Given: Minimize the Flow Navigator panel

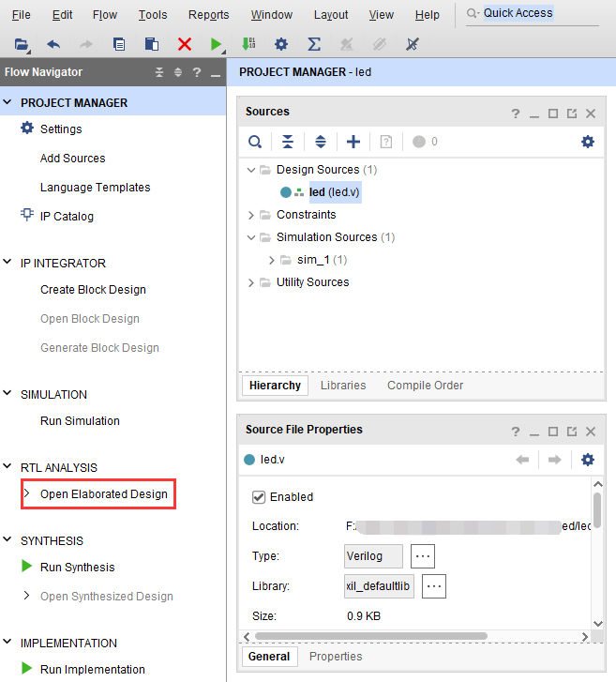Looking at the screenshot, I should pos(216,74).
